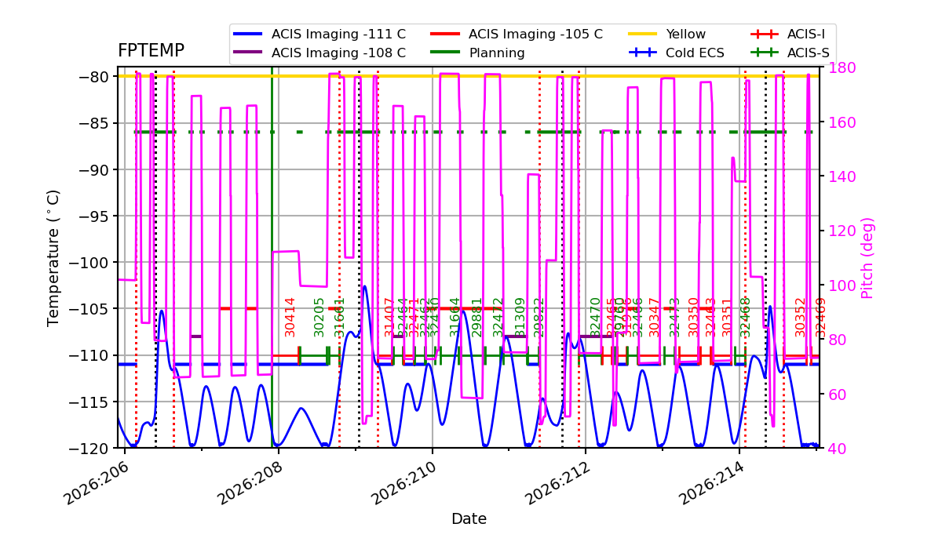This screenshot has height=560, width=942.
Task: Click the 2026:210 date tick label
Action: (x=404, y=482)
